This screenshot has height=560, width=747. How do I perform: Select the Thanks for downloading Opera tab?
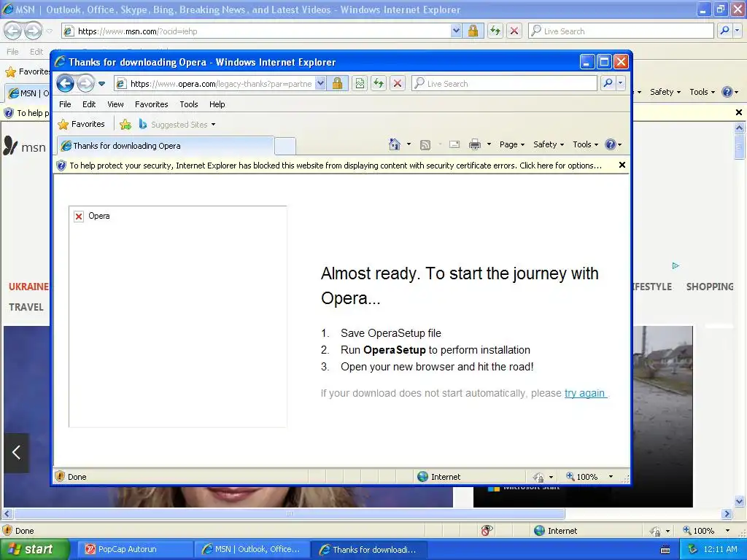click(x=166, y=146)
